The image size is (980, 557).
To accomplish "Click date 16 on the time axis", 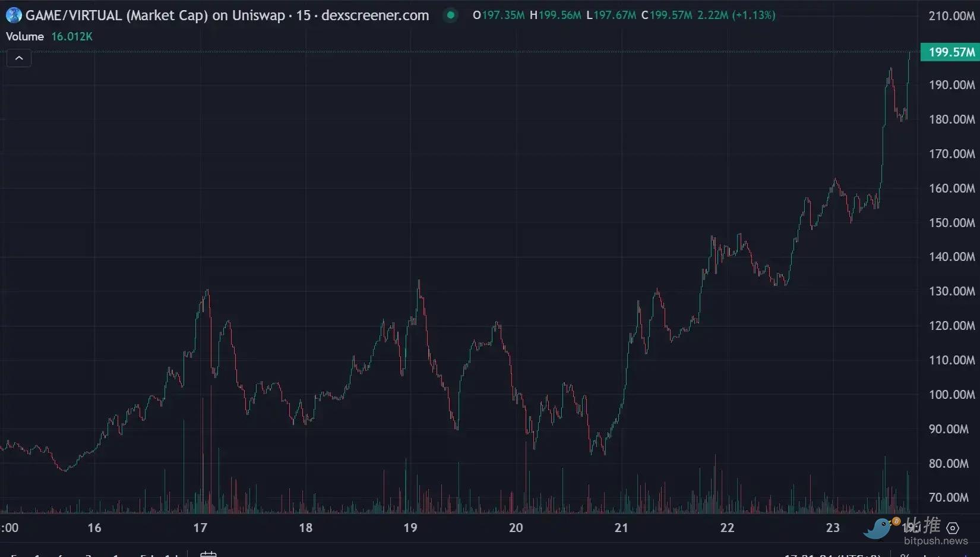I will click(x=94, y=528).
